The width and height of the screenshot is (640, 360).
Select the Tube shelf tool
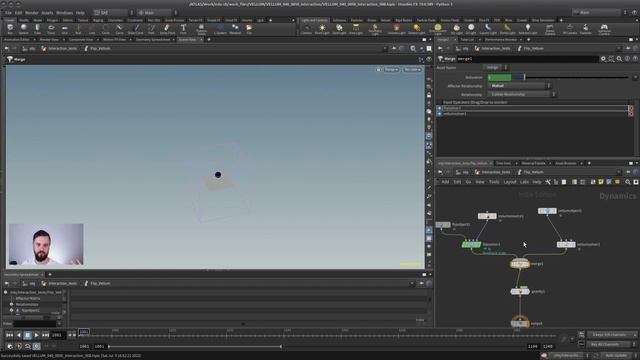coord(37,29)
